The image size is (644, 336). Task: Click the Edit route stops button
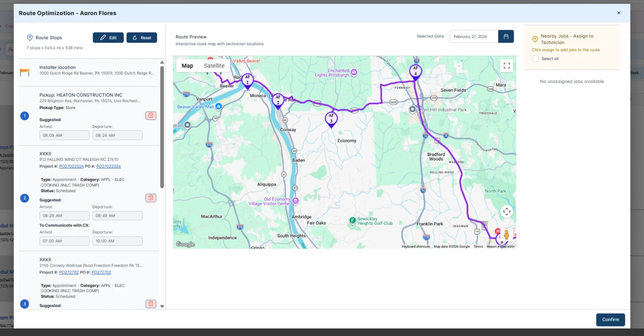pyautogui.click(x=108, y=38)
